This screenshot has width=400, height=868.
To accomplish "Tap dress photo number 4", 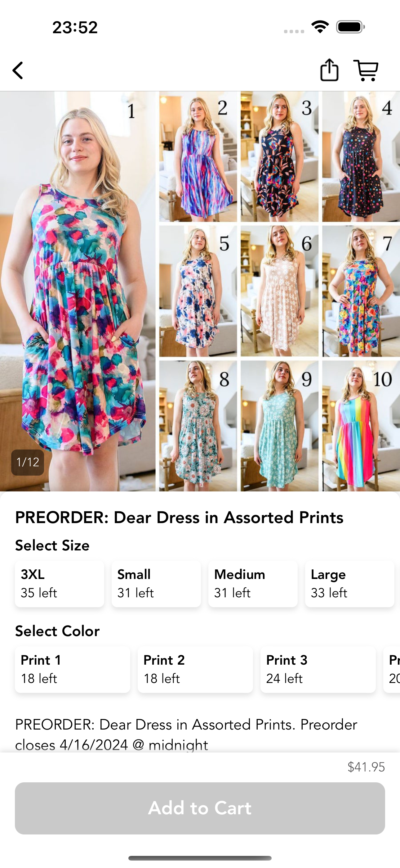I will click(x=361, y=156).
